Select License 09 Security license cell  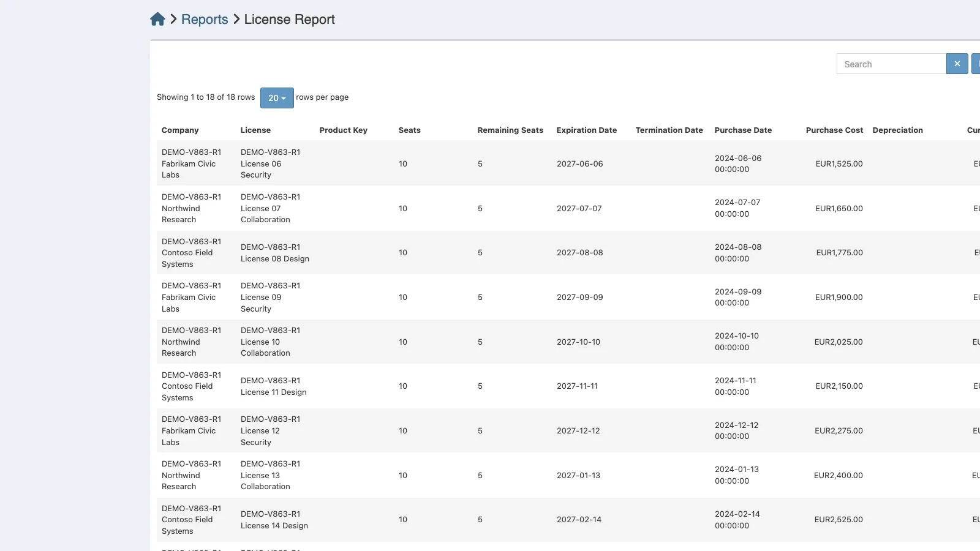tap(270, 297)
